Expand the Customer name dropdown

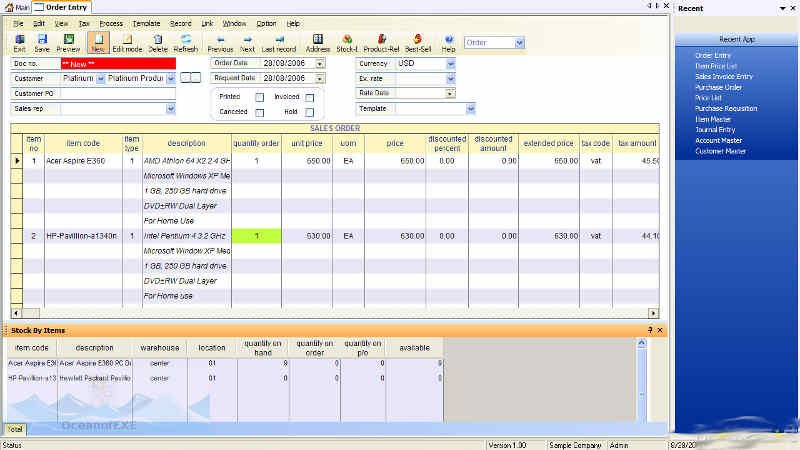tap(171, 79)
